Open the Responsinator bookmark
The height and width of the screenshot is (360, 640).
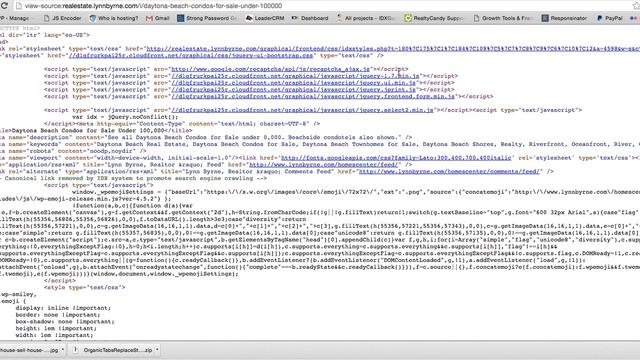564,18
